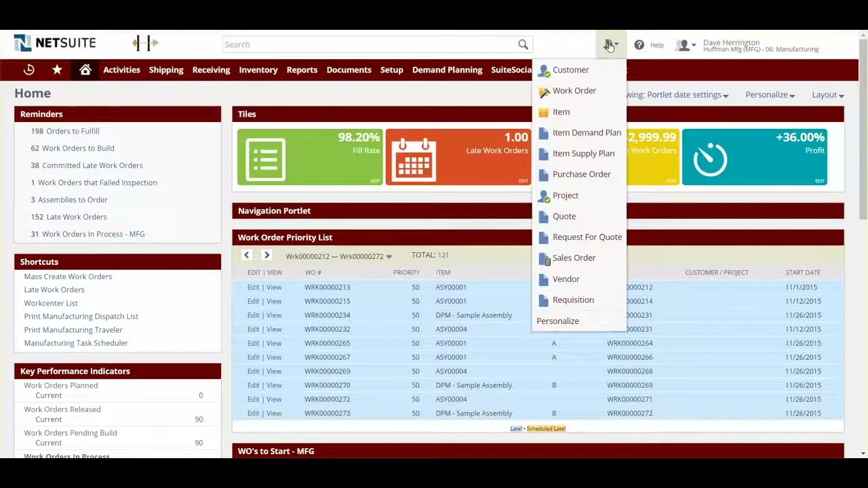Open the Inventory menu
The width and height of the screenshot is (868, 488).
coord(258,70)
